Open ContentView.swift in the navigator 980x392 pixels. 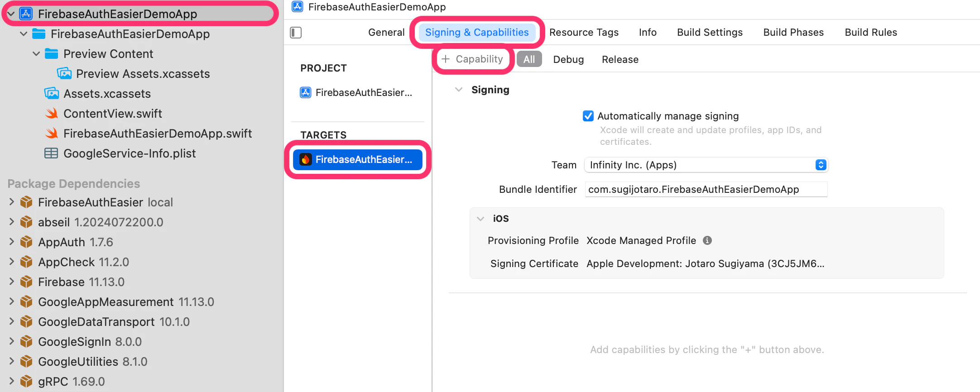pyautogui.click(x=113, y=113)
